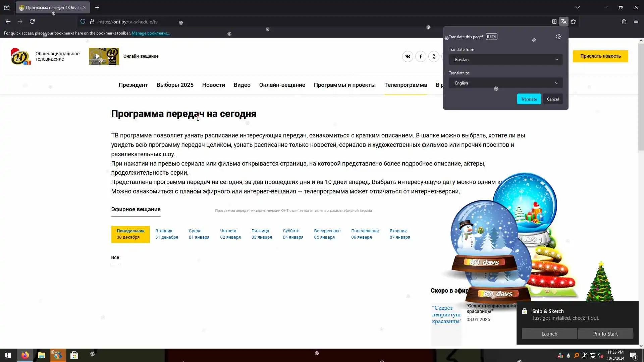Open Firefox application menu hamburger icon
The width and height of the screenshot is (644, 362).
[636, 21]
